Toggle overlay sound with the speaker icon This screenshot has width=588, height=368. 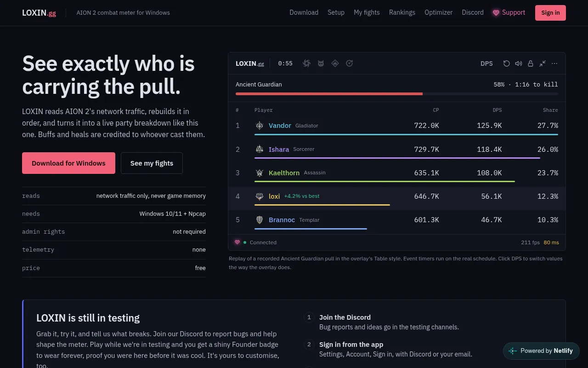[518, 63]
